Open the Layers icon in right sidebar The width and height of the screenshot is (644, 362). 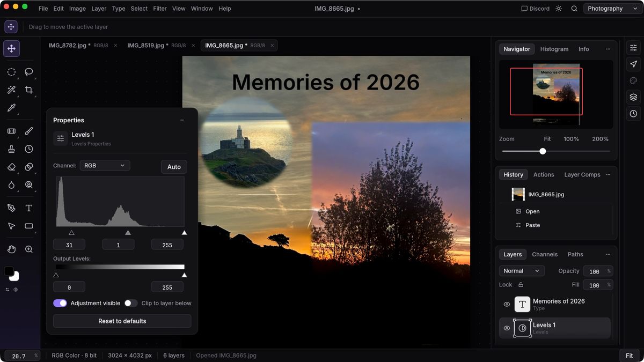(x=633, y=97)
